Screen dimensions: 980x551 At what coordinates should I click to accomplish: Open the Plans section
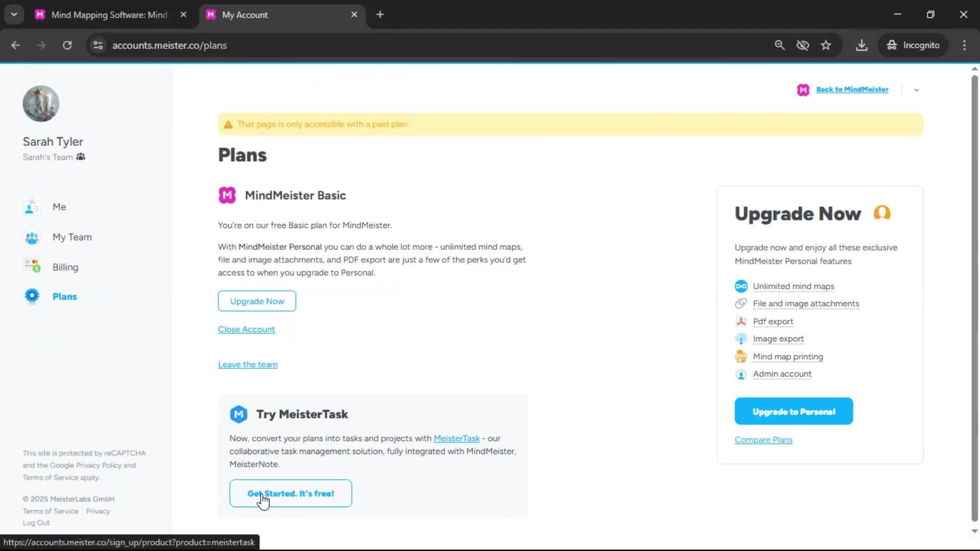65,297
